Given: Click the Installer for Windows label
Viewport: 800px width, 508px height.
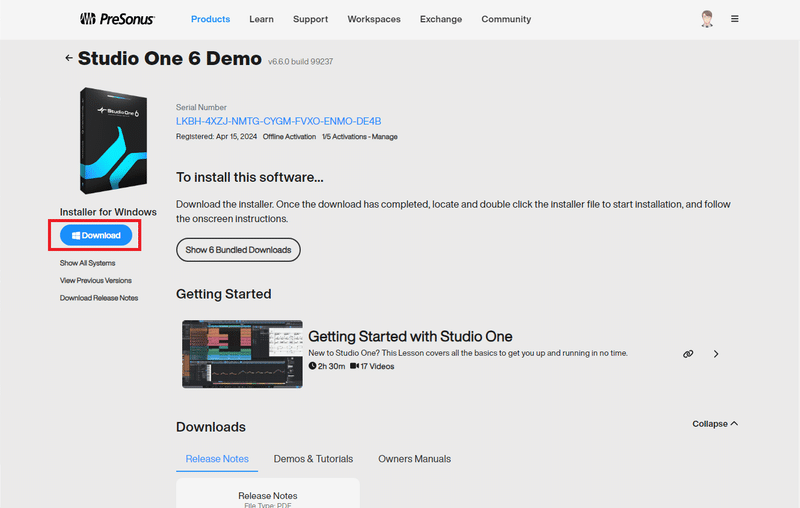Looking at the screenshot, I should coord(108,212).
